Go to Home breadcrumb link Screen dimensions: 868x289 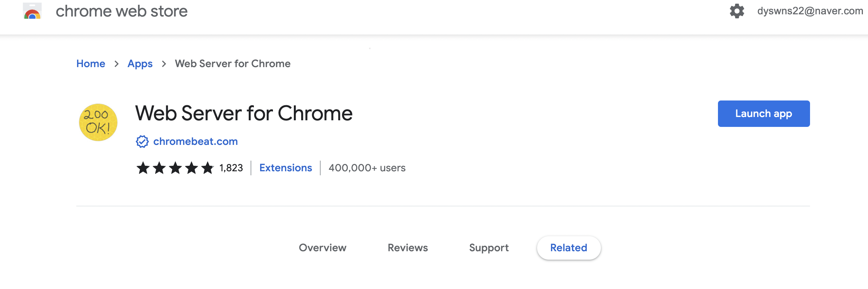(x=91, y=64)
